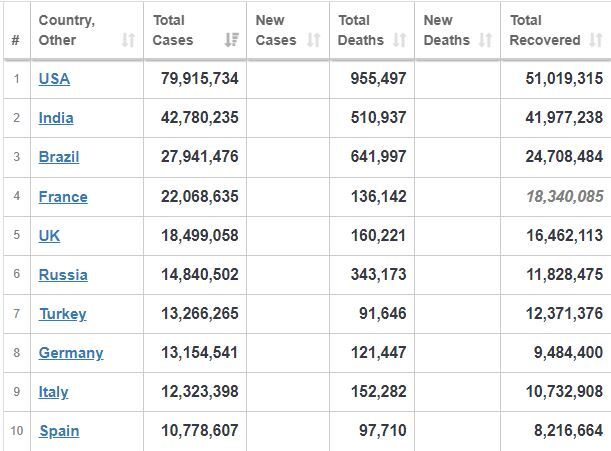Select Spain total deaths 97,710

383,430
